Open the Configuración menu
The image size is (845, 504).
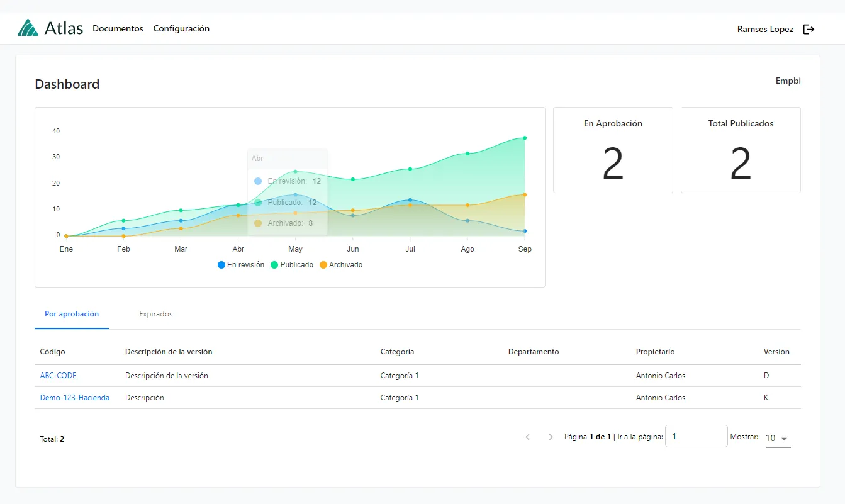click(x=181, y=28)
